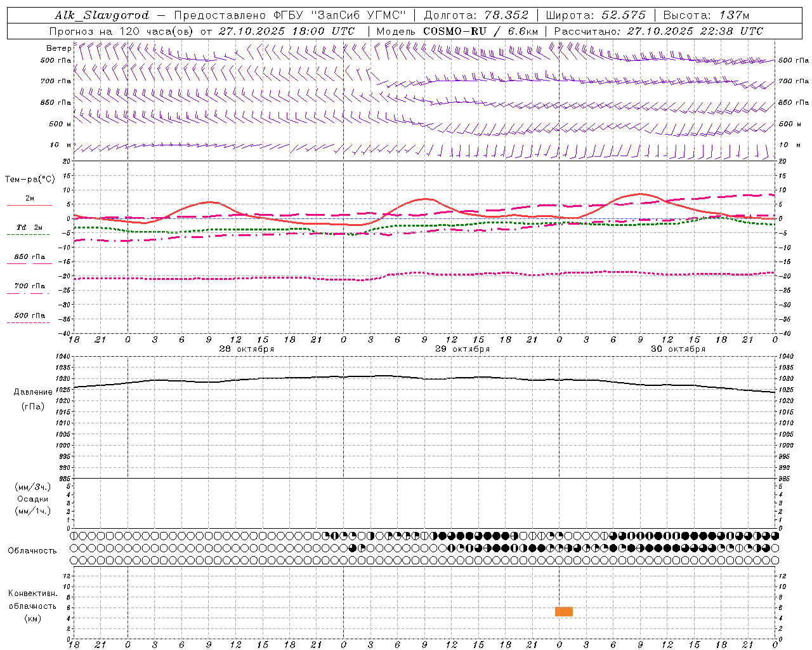812x650 pixels.
Task: Click the (мм/3ч.) precipitation unit label
Action: [33, 487]
